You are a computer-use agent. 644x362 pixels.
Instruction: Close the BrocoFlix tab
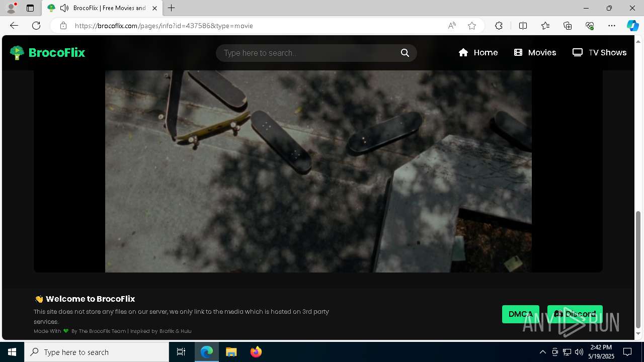click(154, 8)
